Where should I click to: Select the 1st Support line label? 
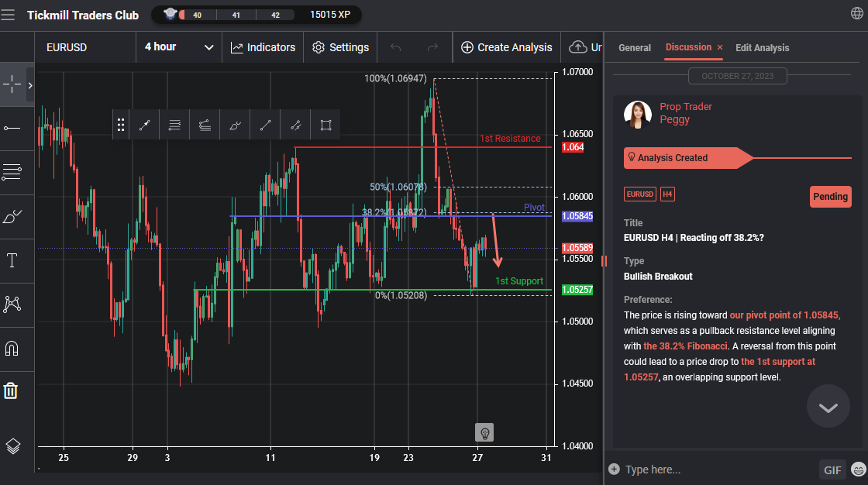[x=518, y=281]
